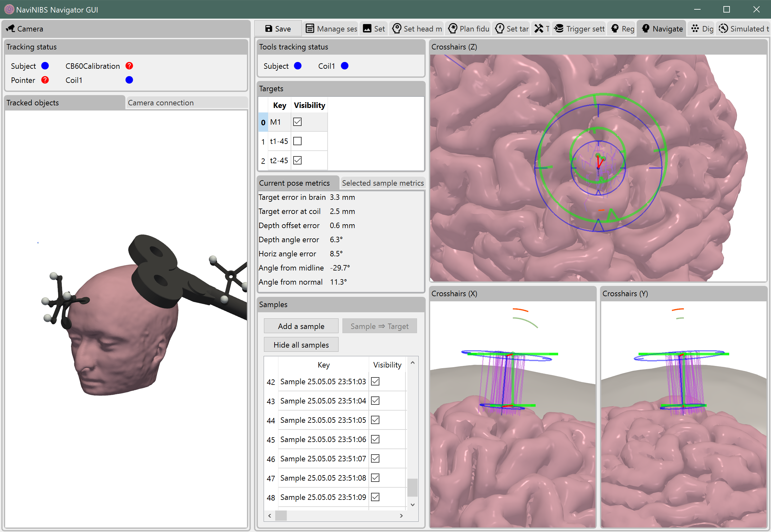Viewport: 771px width, 532px height.
Task: Click the Set MRI image icon
Action: pos(367,29)
